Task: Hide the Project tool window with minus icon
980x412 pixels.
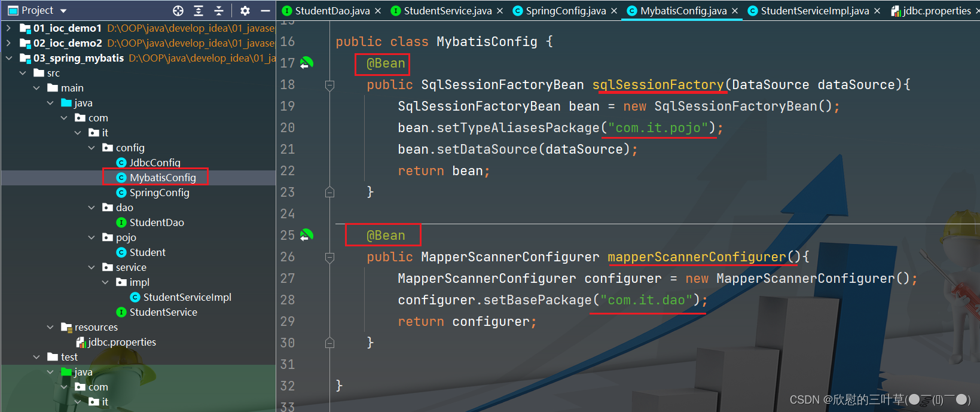Action: click(265, 11)
